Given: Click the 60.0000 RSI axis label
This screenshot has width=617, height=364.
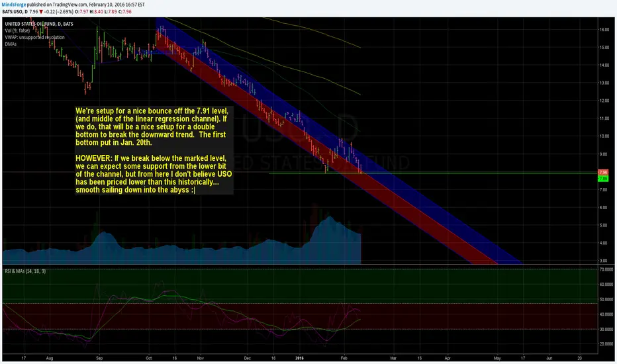Looking at the screenshot, I should (x=606, y=284).
